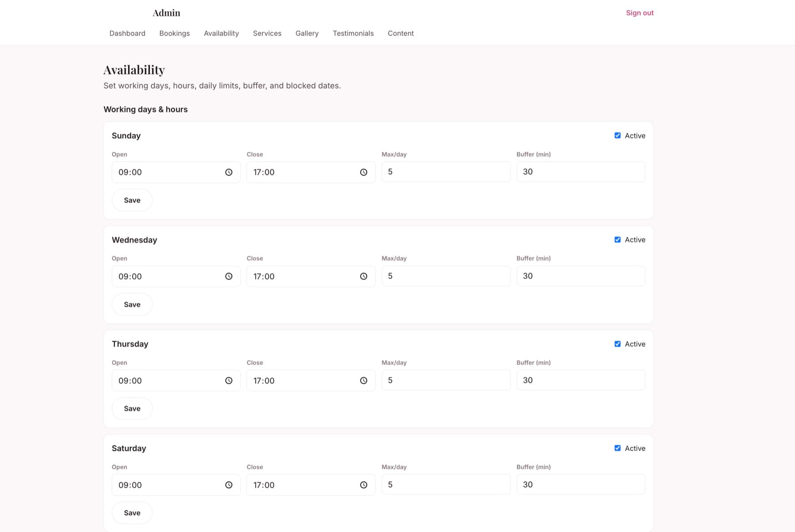Click the Saturday card title
This screenshot has height=532, width=795.
pyautogui.click(x=129, y=448)
